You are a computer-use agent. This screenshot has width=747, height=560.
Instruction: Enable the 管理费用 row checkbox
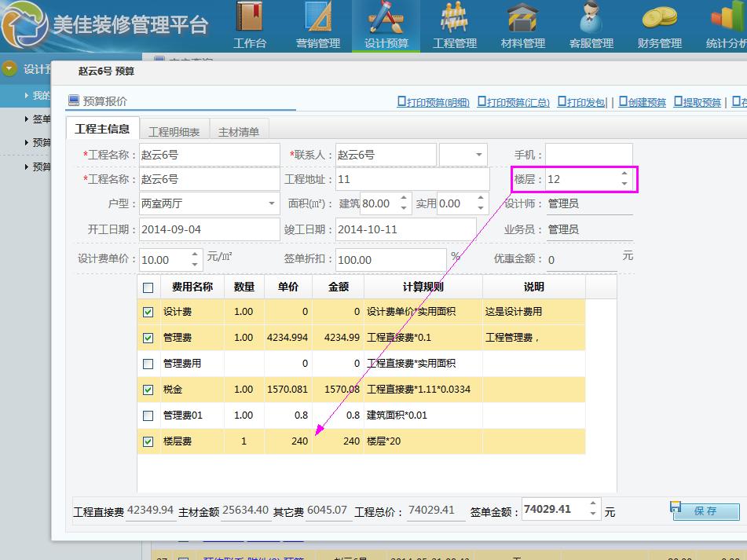pyautogui.click(x=148, y=364)
